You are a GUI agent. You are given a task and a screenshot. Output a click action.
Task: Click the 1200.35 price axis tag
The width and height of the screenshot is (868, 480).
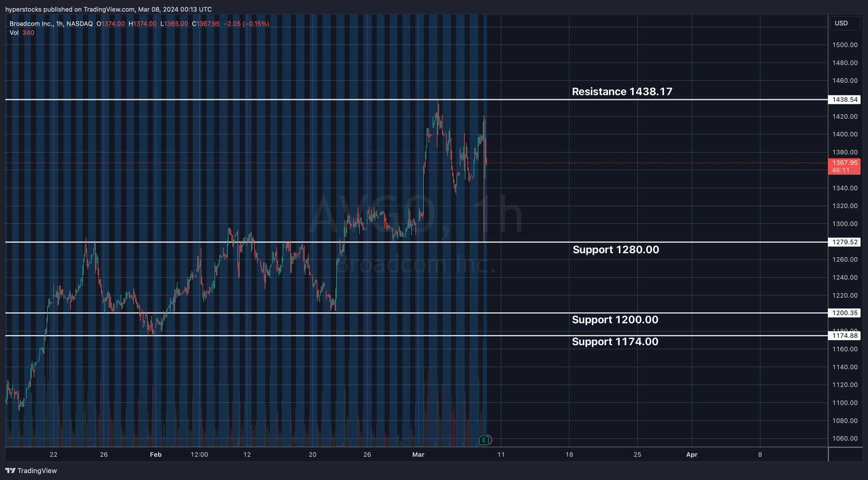click(x=844, y=313)
